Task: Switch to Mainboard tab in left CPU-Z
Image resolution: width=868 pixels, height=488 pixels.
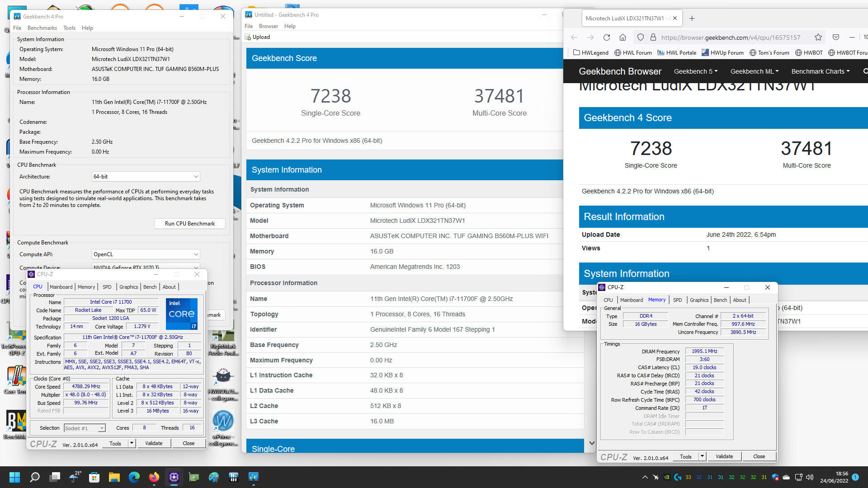Action: [61, 287]
